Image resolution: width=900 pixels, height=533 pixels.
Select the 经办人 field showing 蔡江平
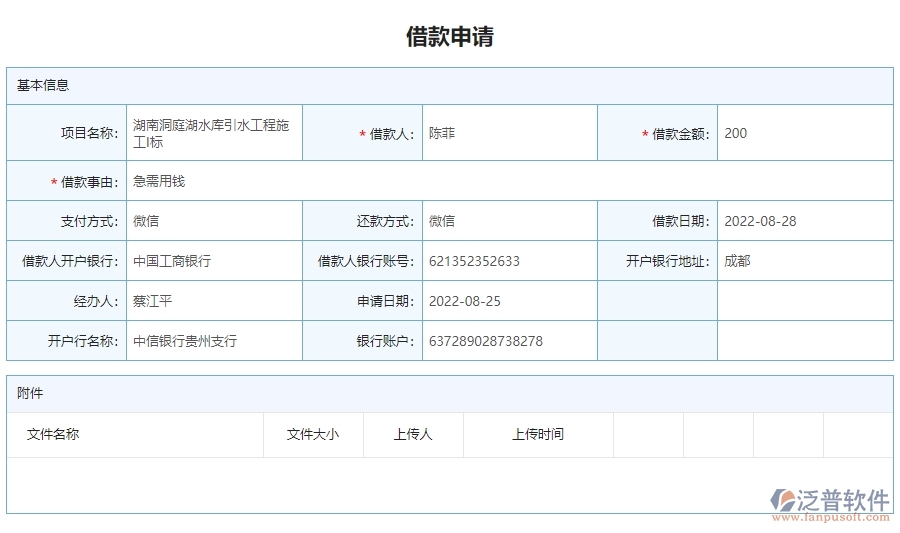pyautogui.click(x=213, y=301)
